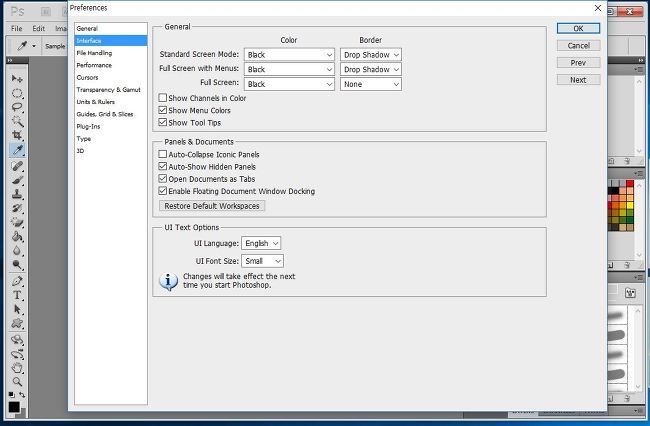Open Full Screen color dropdown
Screen dimensions: 650x426
pyautogui.click(x=289, y=84)
